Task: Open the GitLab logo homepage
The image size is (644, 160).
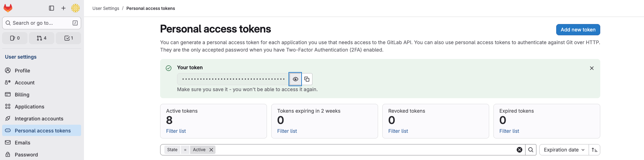Action: point(8,8)
